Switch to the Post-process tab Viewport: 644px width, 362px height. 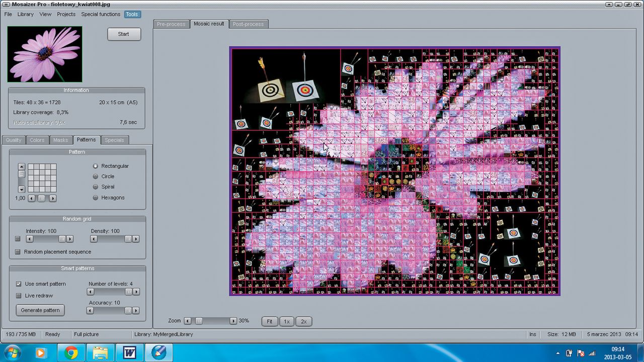[249, 24]
